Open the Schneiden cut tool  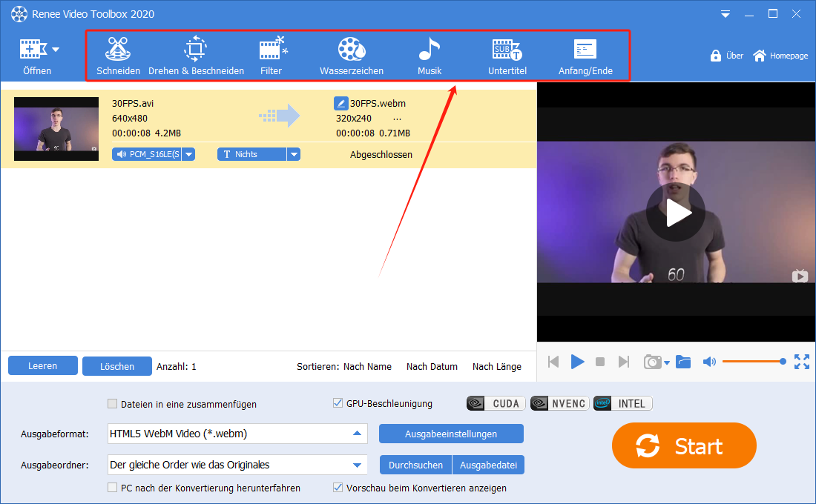point(118,56)
